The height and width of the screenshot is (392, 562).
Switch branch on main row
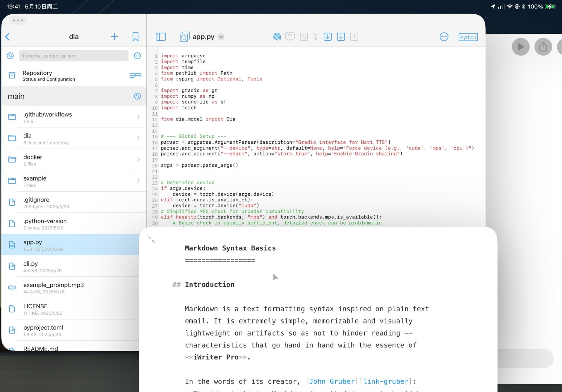coord(137,96)
